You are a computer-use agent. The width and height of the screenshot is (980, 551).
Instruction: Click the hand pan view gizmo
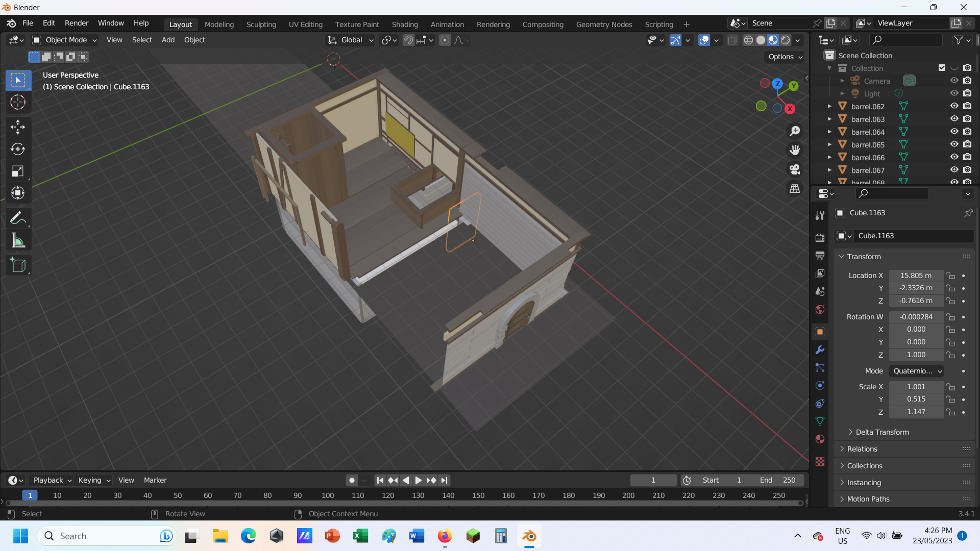795,150
